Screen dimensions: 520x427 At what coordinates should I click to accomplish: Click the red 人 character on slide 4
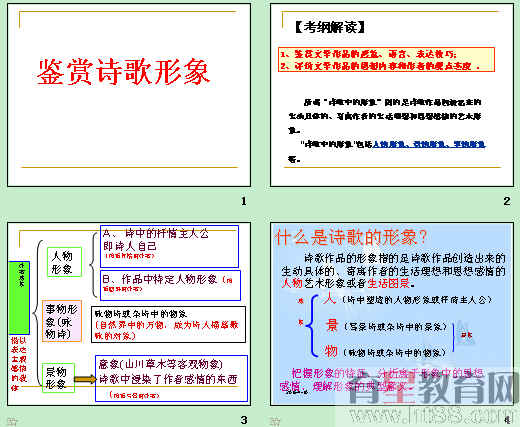click(x=330, y=298)
